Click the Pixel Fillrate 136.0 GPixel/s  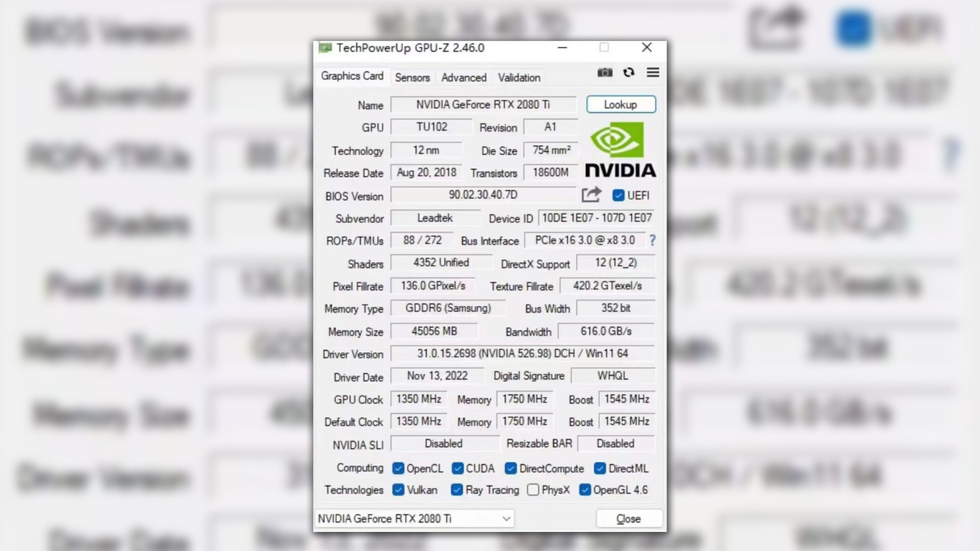point(433,285)
